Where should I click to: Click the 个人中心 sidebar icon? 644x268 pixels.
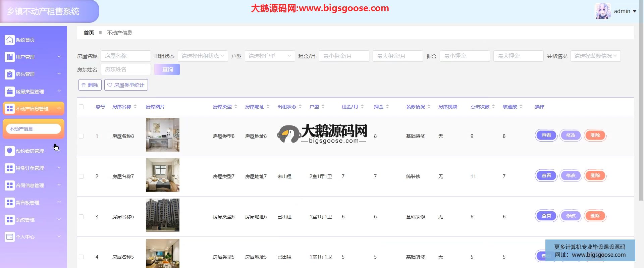tap(10, 237)
